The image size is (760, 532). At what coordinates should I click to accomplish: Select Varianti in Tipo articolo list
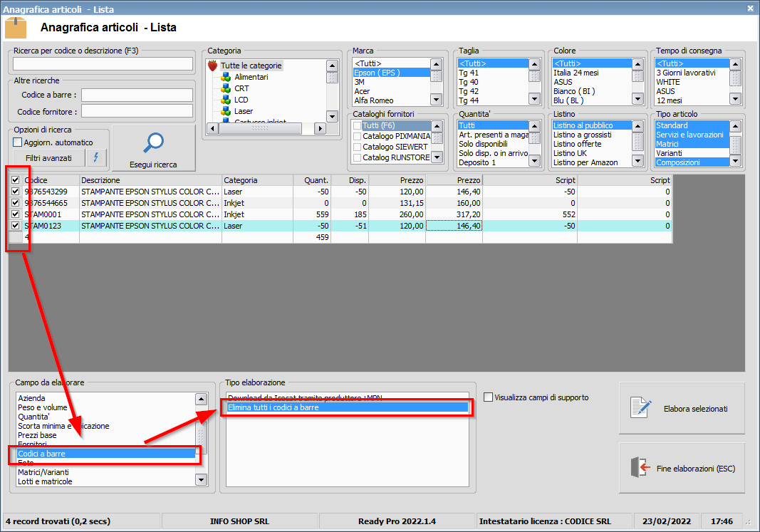click(692, 153)
